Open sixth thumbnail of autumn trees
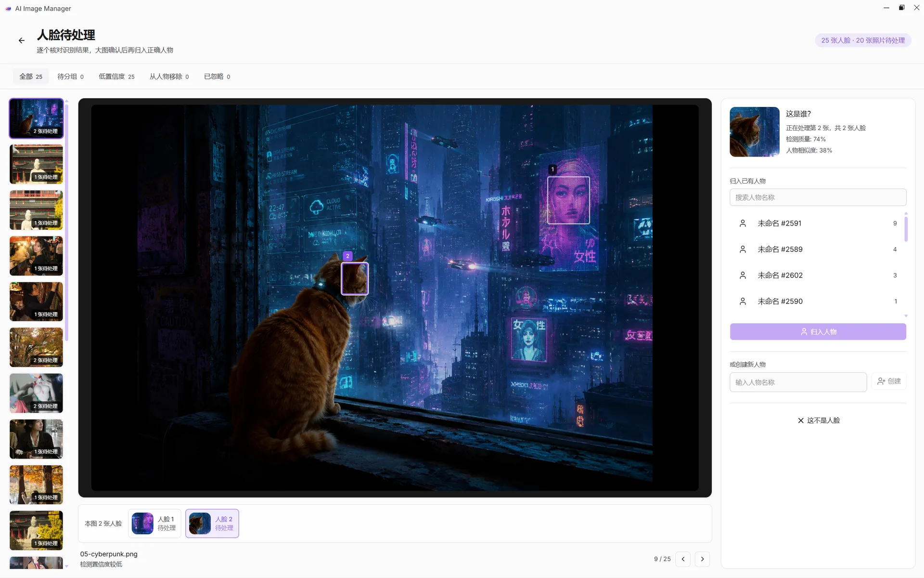Viewport: 924px width, 578px height. click(x=36, y=347)
